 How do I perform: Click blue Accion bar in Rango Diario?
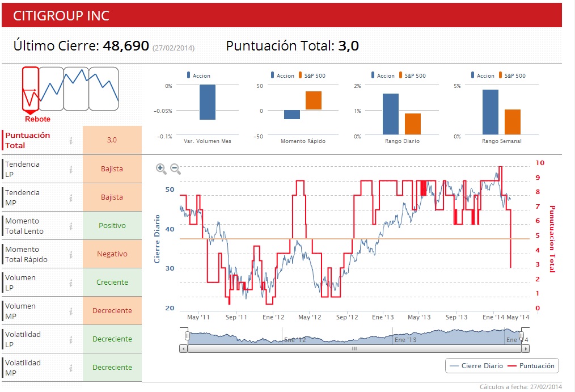391,114
